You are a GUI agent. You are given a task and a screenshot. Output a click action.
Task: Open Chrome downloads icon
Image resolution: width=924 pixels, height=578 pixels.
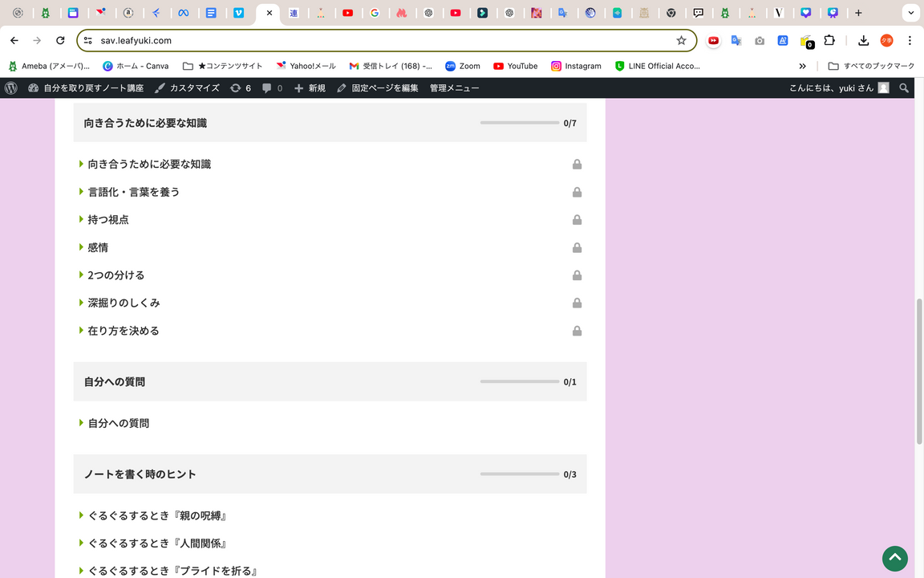863,40
